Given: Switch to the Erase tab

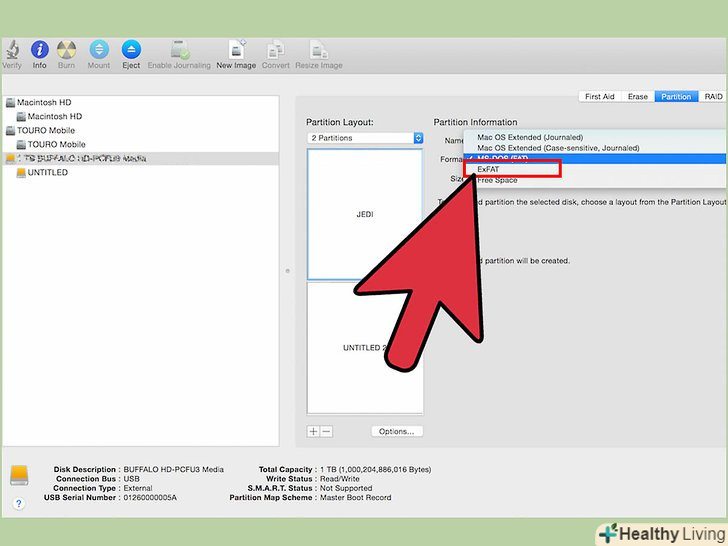Looking at the screenshot, I should click(x=637, y=97).
